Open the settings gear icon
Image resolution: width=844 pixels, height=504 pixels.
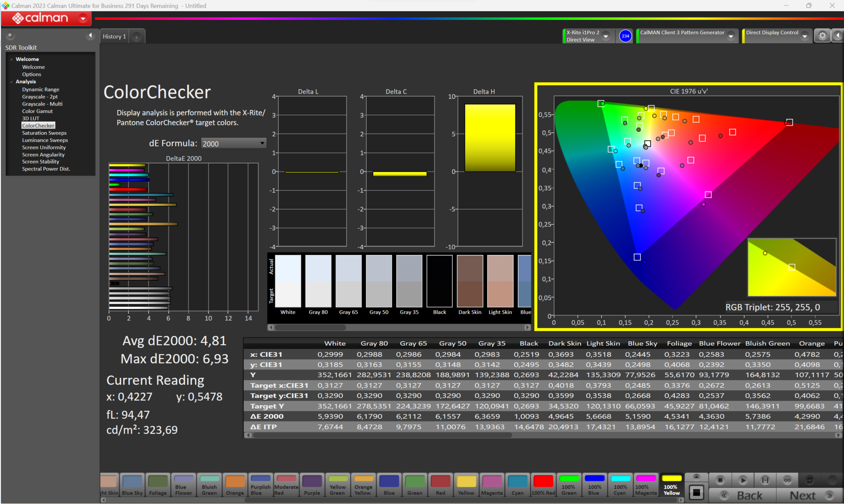pyautogui.click(x=822, y=36)
